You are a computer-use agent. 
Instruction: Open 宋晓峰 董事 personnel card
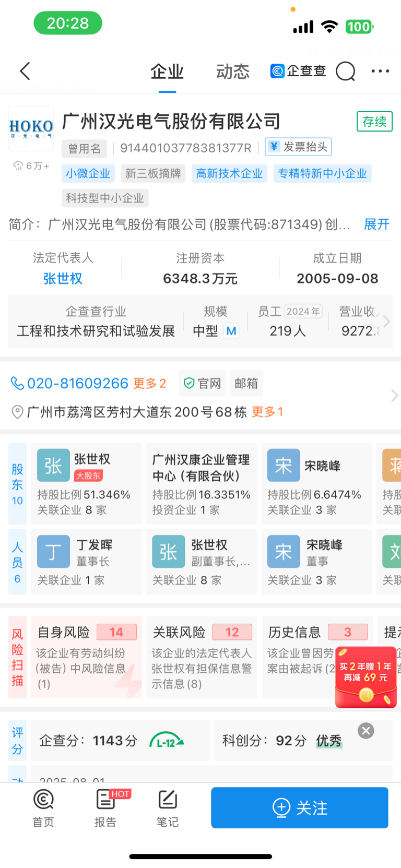(316, 562)
